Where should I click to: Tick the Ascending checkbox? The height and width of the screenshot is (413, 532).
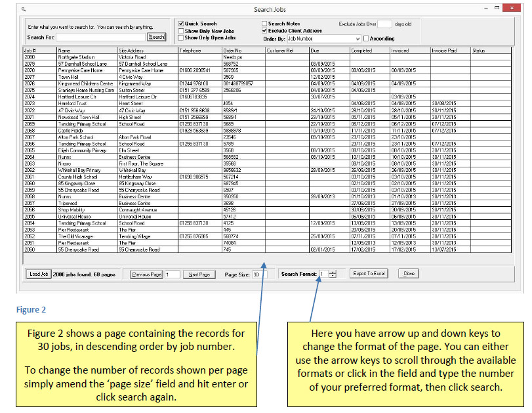tap(366, 39)
